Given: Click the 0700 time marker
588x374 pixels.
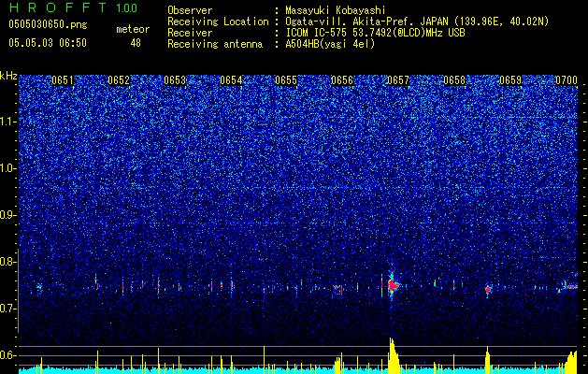Looking at the screenshot, I should pyautogui.click(x=566, y=80).
